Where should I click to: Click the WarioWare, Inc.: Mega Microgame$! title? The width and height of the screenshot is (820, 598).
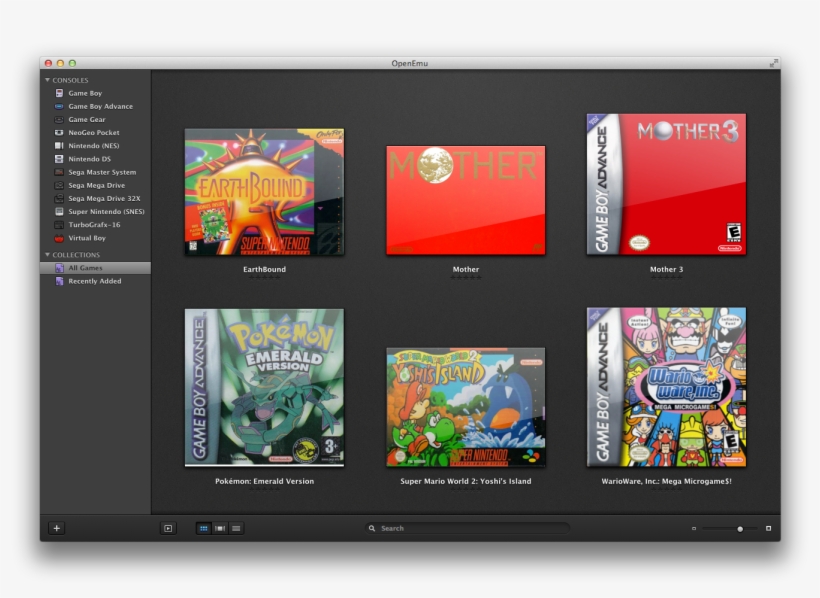[x=666, y=481]
